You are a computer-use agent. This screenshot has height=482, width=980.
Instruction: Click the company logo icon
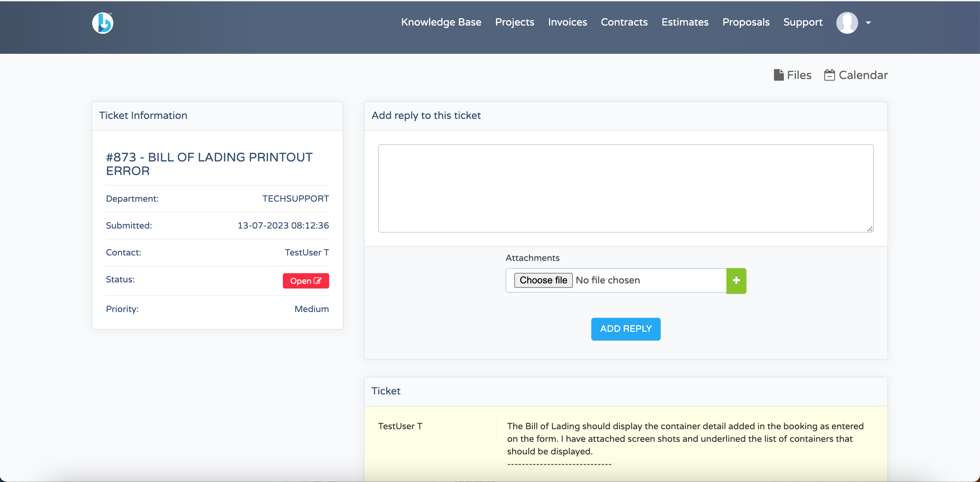click(x=103, y=23)
